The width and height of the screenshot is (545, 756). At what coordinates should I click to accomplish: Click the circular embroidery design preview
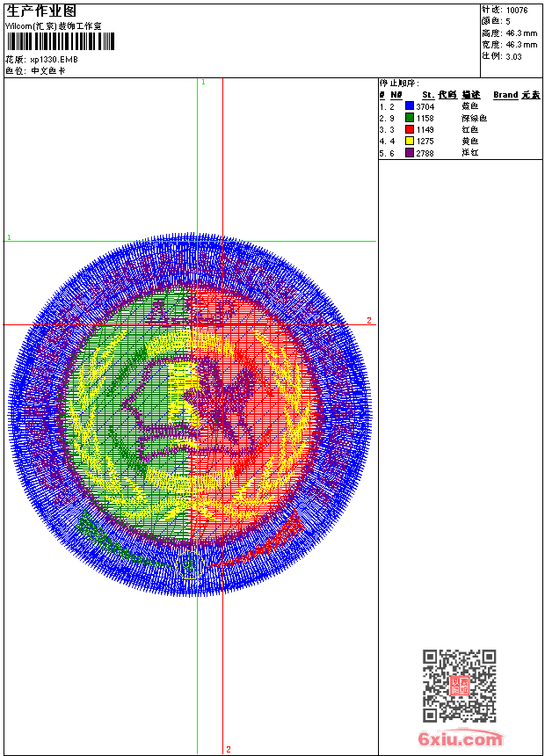(190, 415)
